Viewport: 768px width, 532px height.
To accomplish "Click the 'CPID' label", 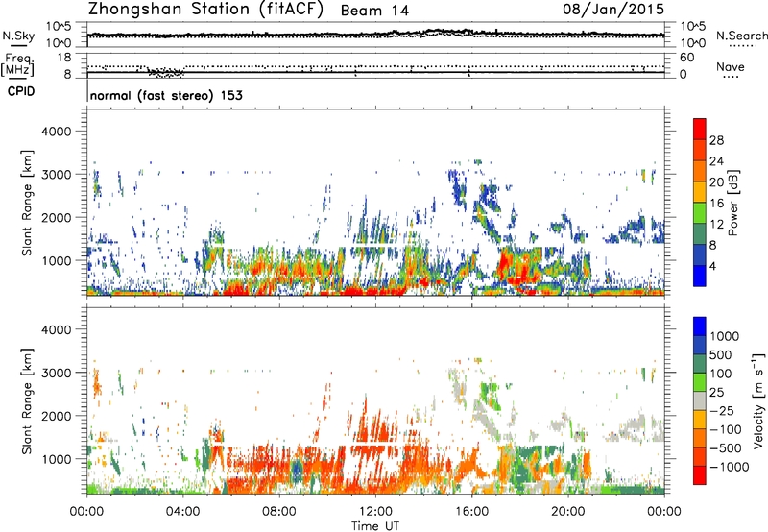I will coord(21,91).
